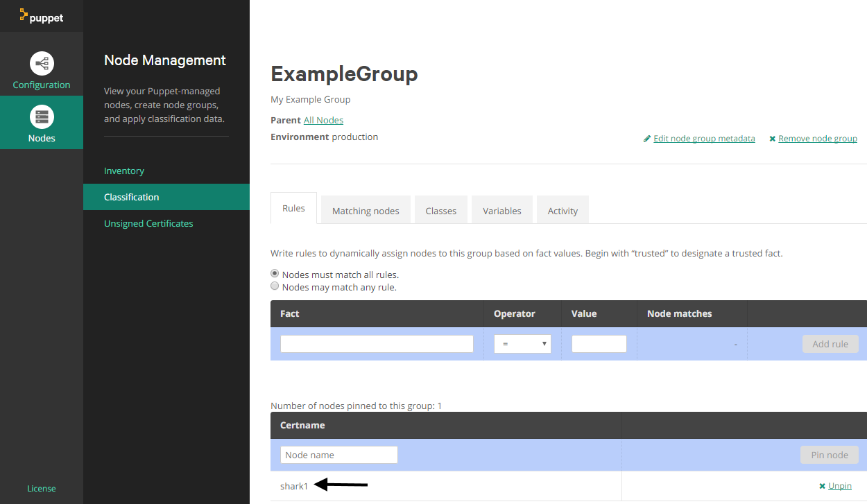Image resolution: width=867 pixels, height=504 pixels.
Task: Click the X icon next to Unpin
Action: tap(822, 486)
